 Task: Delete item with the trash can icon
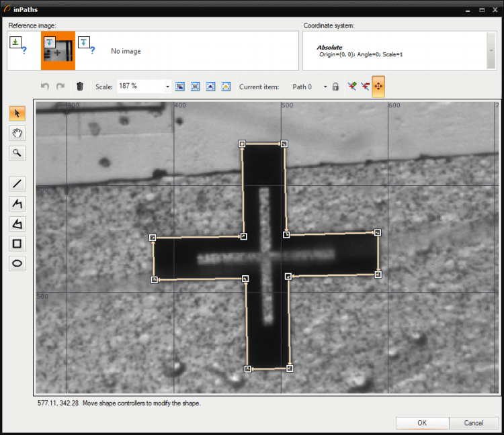coord(80,87)
